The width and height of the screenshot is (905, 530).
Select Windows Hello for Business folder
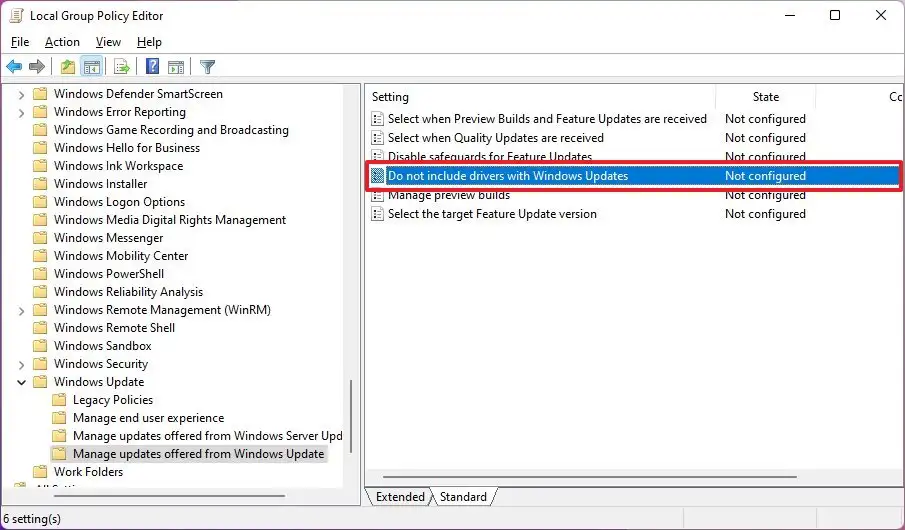point(127,148)
